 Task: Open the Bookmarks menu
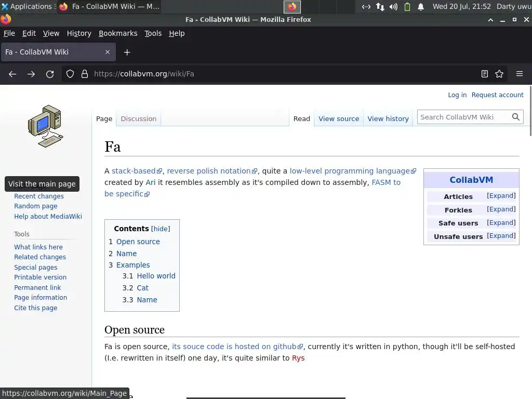[x=118, y=33]
